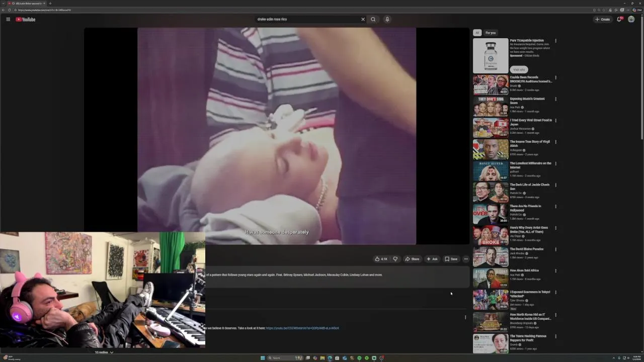Open the Create menu button
The height and width of the screenshot is (362, 644).
coord(602,19)
